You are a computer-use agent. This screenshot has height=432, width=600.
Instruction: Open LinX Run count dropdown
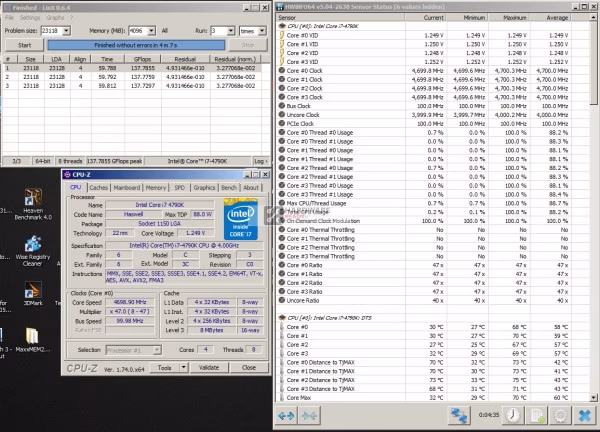[231, 31]
